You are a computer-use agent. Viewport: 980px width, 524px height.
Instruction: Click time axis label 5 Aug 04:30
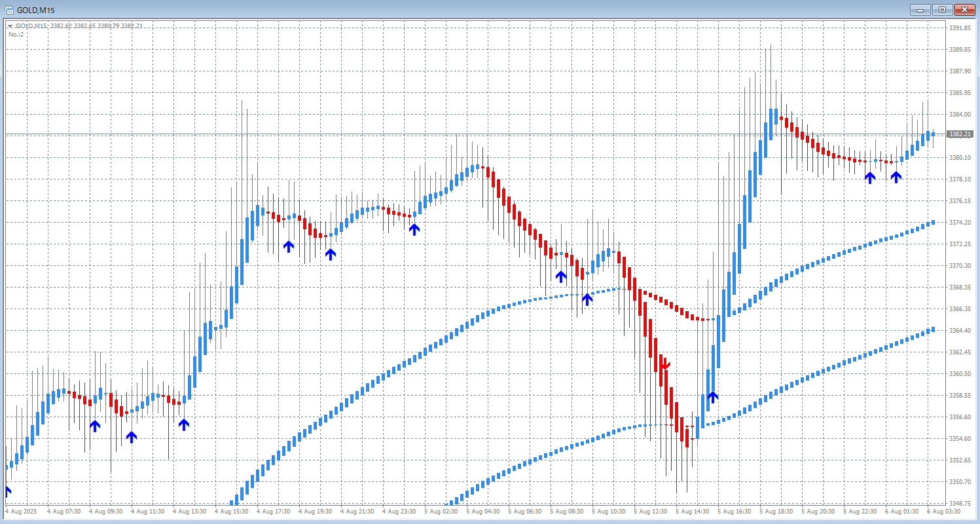coord(482,512)
